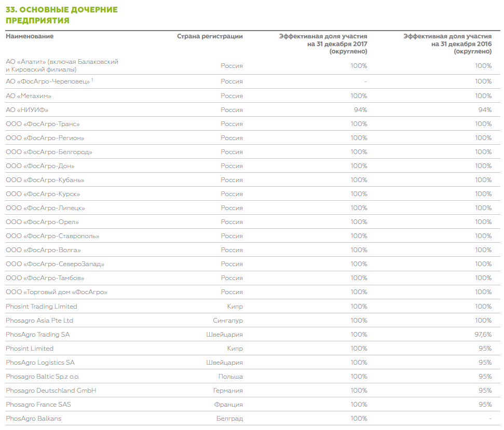Click country Германия
The width and height of the screenshot is (504, 430).
pos(228,391)
